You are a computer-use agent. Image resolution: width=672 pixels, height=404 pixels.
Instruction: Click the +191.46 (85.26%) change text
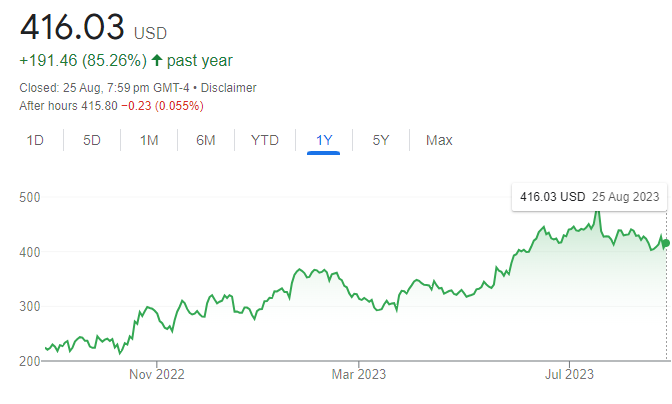pyautogui.click(x=84, y=61)
